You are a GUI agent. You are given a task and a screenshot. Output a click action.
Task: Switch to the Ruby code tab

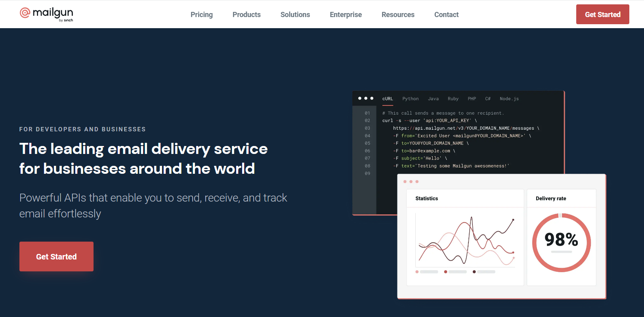[x=453, y=99]
